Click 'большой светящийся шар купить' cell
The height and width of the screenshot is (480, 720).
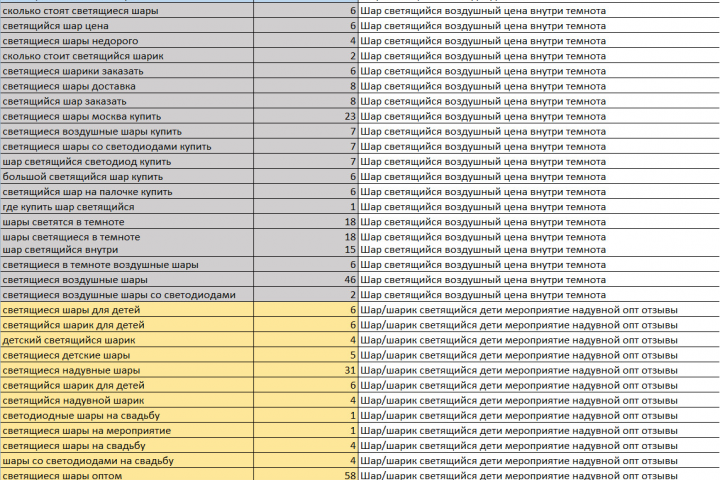point(127,177)
